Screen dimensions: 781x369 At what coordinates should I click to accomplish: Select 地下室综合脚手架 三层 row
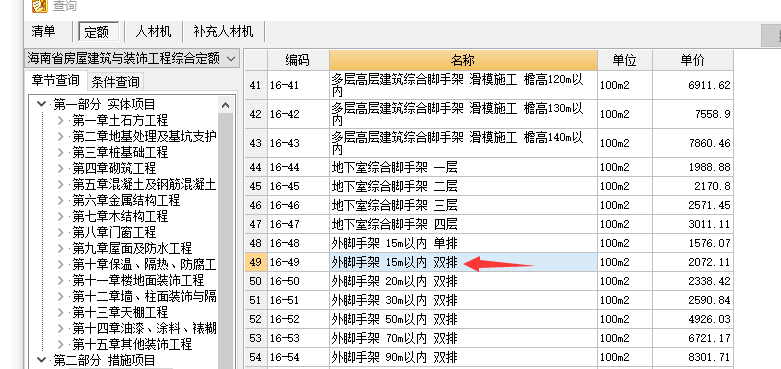[x=463, y=205]
